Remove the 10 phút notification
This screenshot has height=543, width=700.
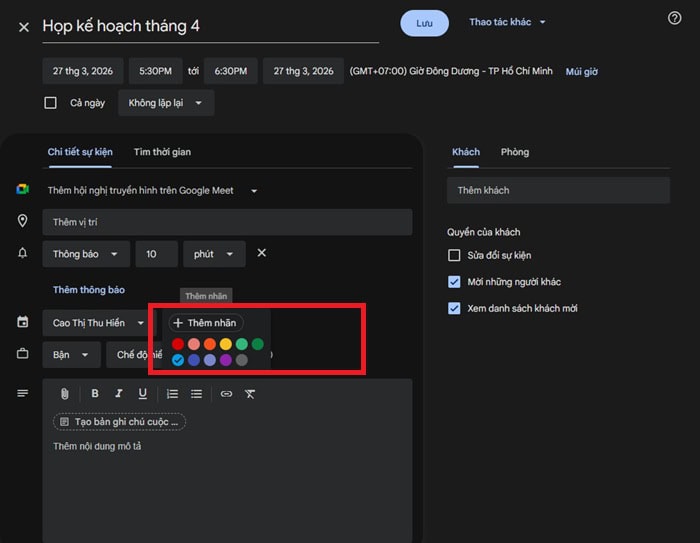click(x=262, y=253)
